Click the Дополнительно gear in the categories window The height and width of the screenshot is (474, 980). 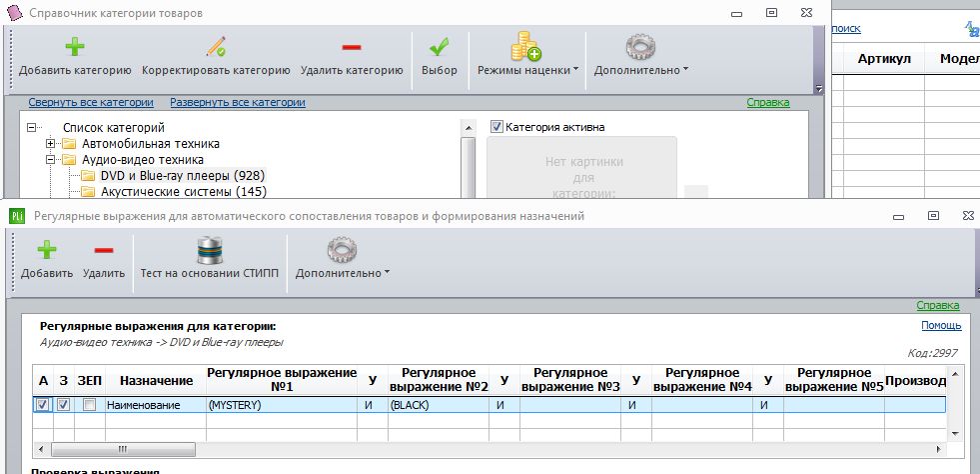[640, 47]
